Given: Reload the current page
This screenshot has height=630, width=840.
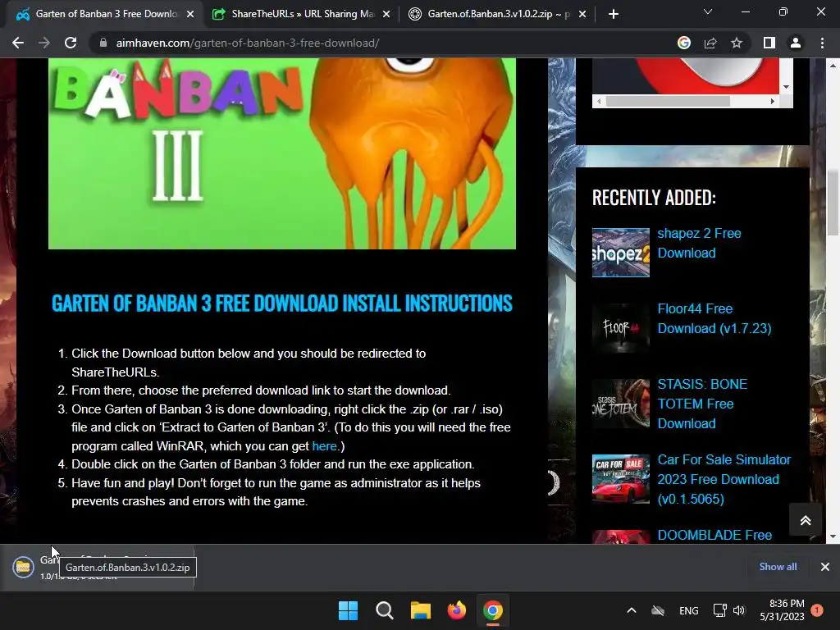Looking at the screenshot, I should coord(71,43).
